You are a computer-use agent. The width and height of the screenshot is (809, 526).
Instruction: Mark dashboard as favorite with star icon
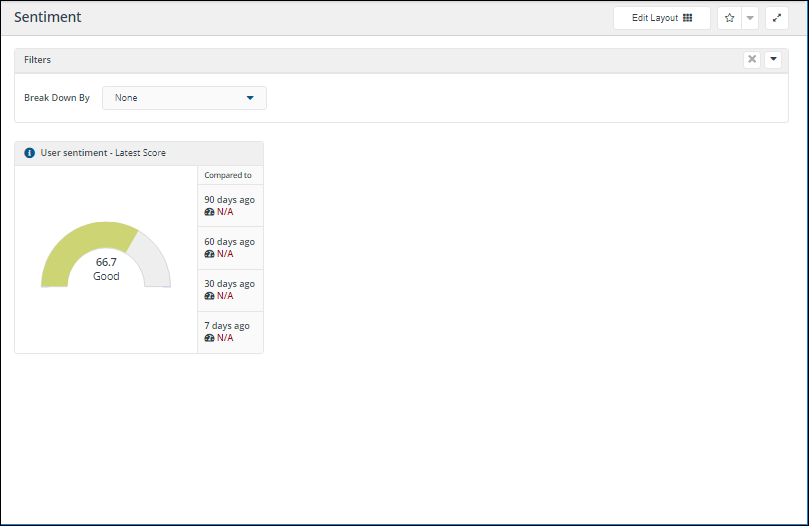coord(730,18)
